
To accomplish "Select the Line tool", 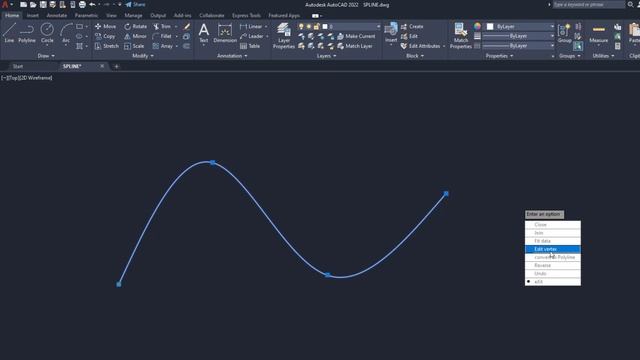I will (x=9, y=33).
